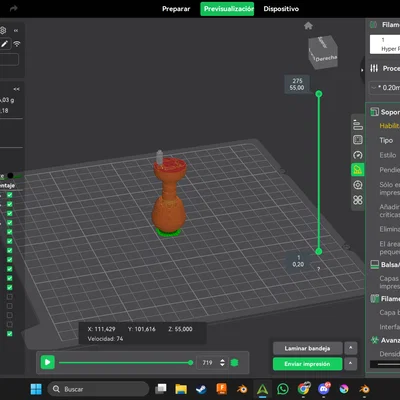Check the first unchecked box in legend
The width and height of the screenshot is (400, 400).
[10, 297]
